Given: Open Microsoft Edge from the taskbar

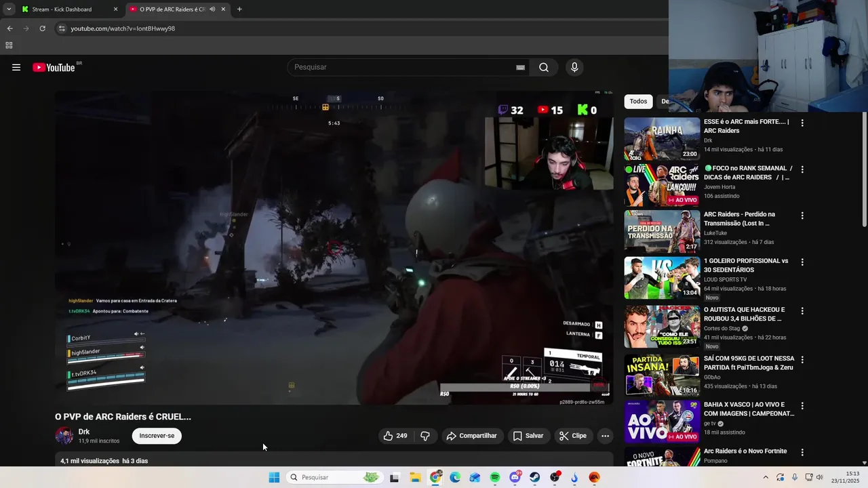Looking at the screenshot, I should [455, 477].
